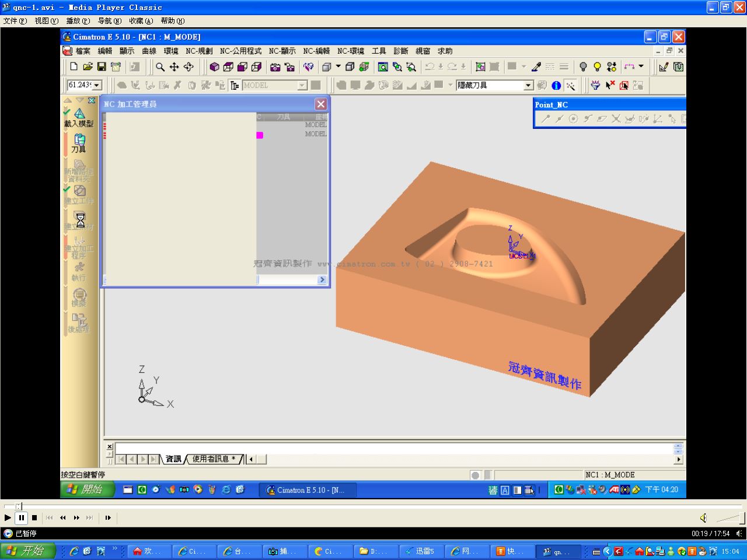747x560 pixels.
Task: Click the New file icon in Cimatron toolbar
Action: click(x=74, y=66)
